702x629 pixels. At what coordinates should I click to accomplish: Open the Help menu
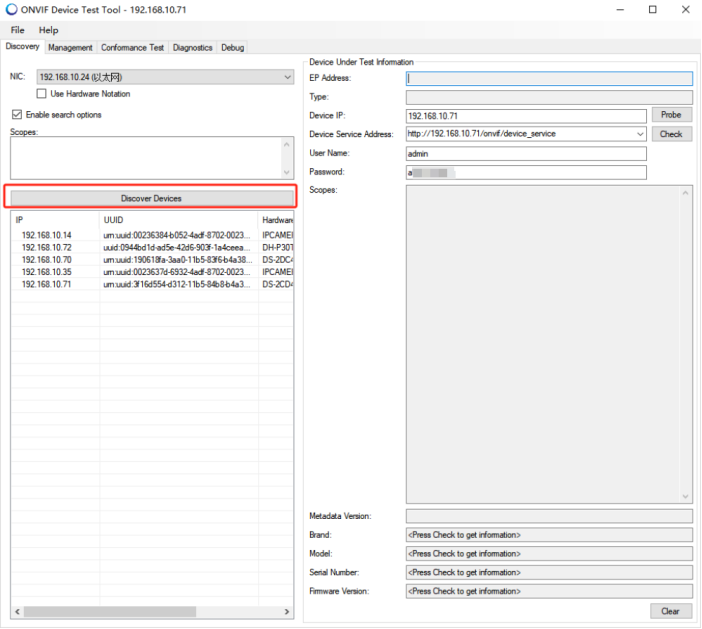pos(48,30)
